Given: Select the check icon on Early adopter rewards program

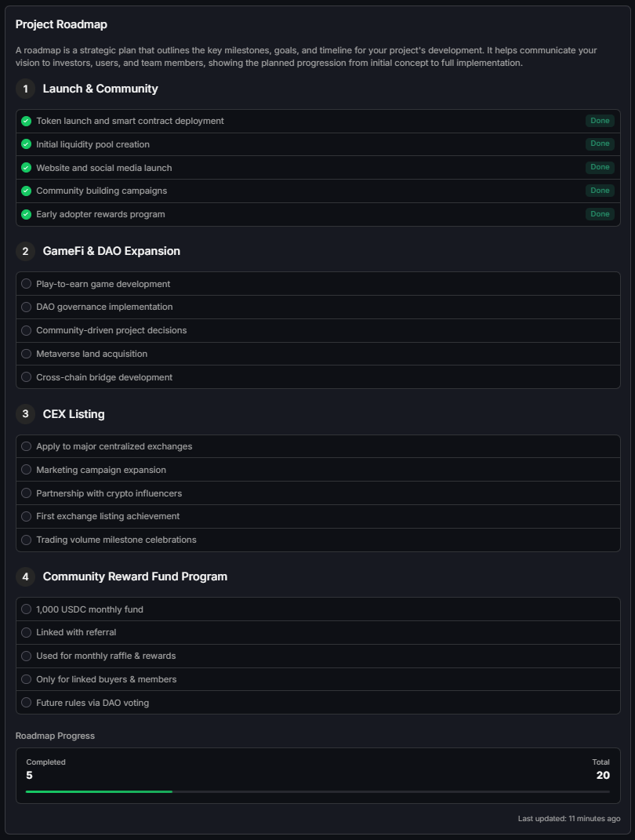Looking at the screenshot, I should (x=26, y=214).
